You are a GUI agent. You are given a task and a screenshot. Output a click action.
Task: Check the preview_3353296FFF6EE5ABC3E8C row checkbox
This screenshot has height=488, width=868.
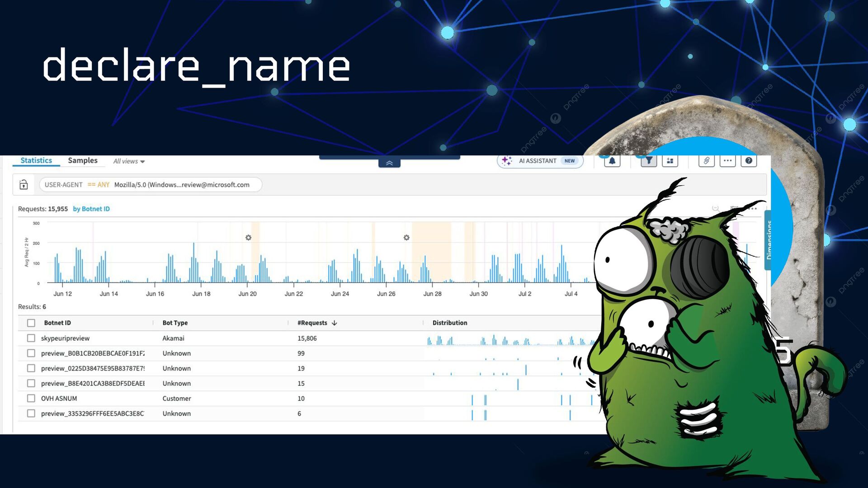[x=31, y=413]
